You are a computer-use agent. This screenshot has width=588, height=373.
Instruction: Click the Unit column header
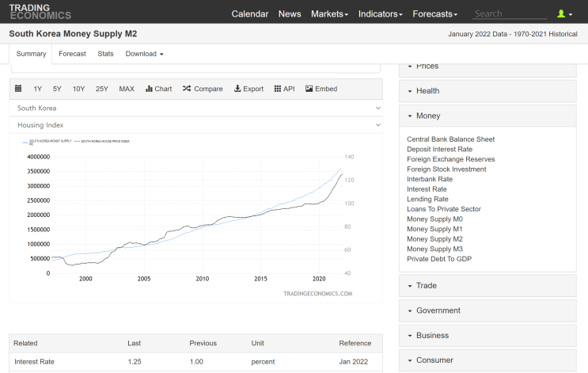point(258,344)
